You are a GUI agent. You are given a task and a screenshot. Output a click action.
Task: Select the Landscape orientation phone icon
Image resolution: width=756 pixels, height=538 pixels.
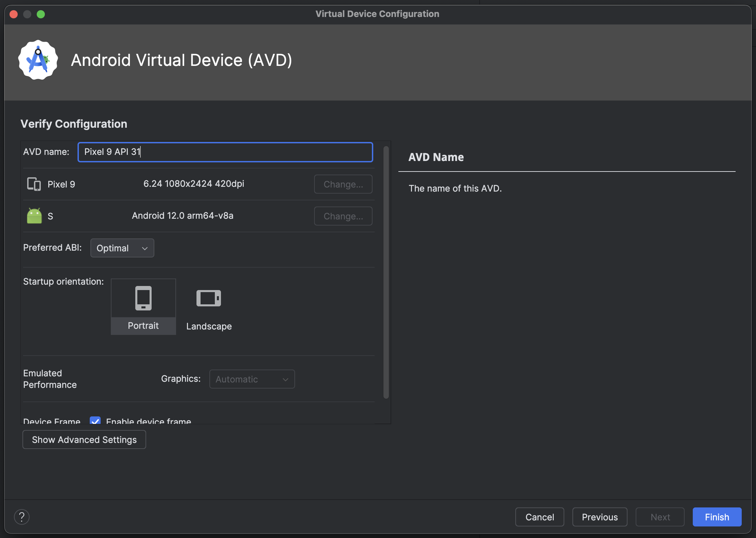[x=209, y=298]
